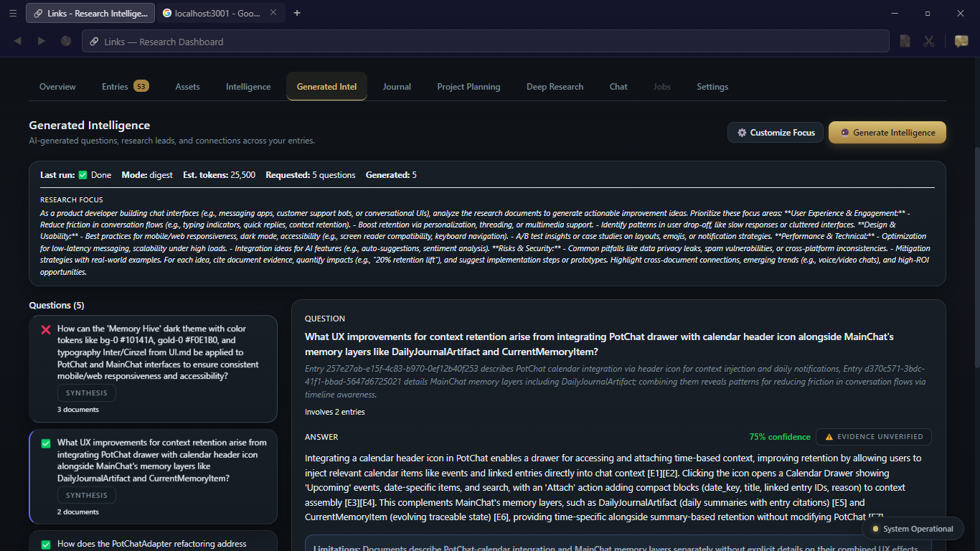
Task: Click the RESEARCH FOCUS heading
Action: [x=72, y=200]
